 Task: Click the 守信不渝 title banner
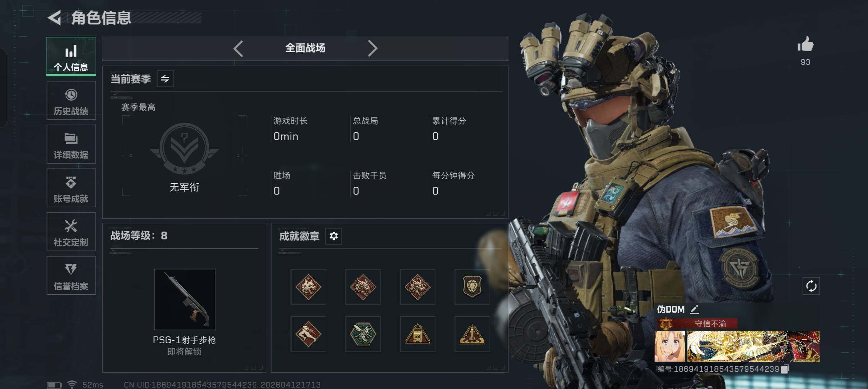(x=697, y=323)
